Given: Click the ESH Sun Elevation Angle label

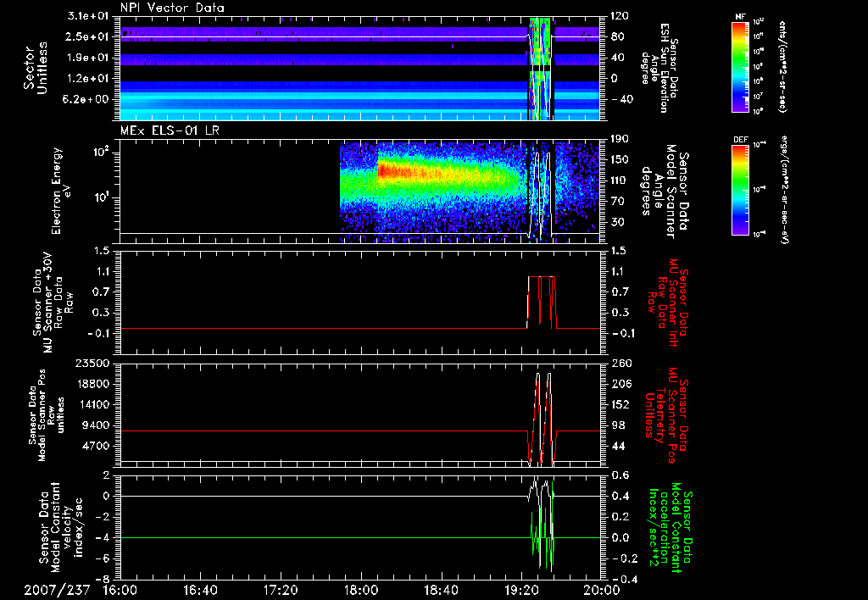Looking at the screenshot, I should pyautogui.click(x=659, y=68).
